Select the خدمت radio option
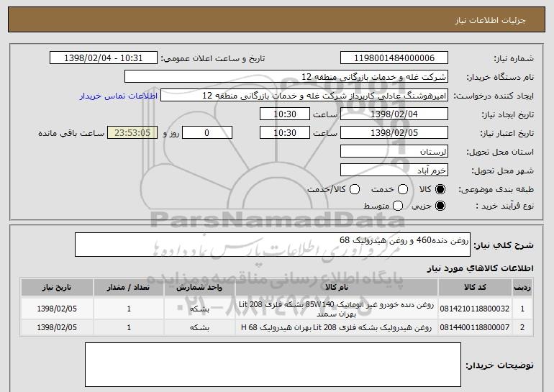 [403, 189]
